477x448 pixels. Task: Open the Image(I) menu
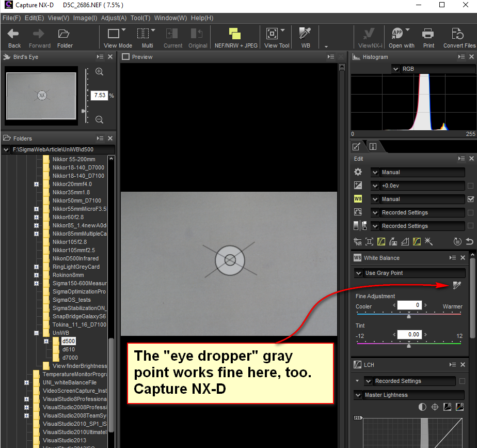[x=85, y=18]
